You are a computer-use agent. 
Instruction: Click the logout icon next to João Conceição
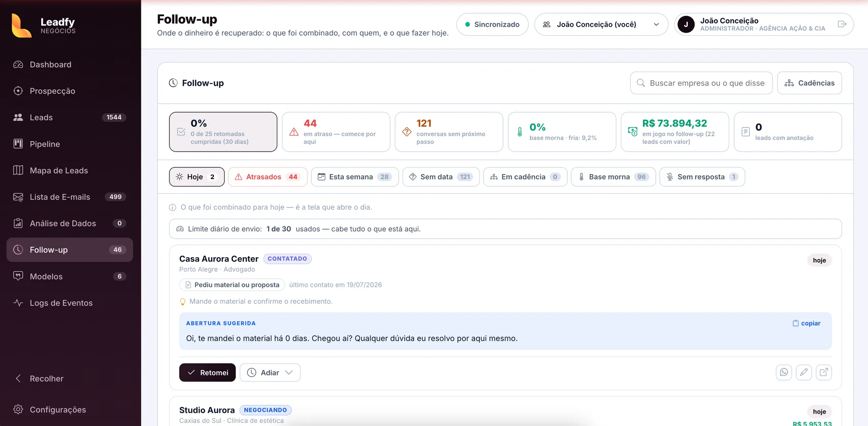[842, 24]
